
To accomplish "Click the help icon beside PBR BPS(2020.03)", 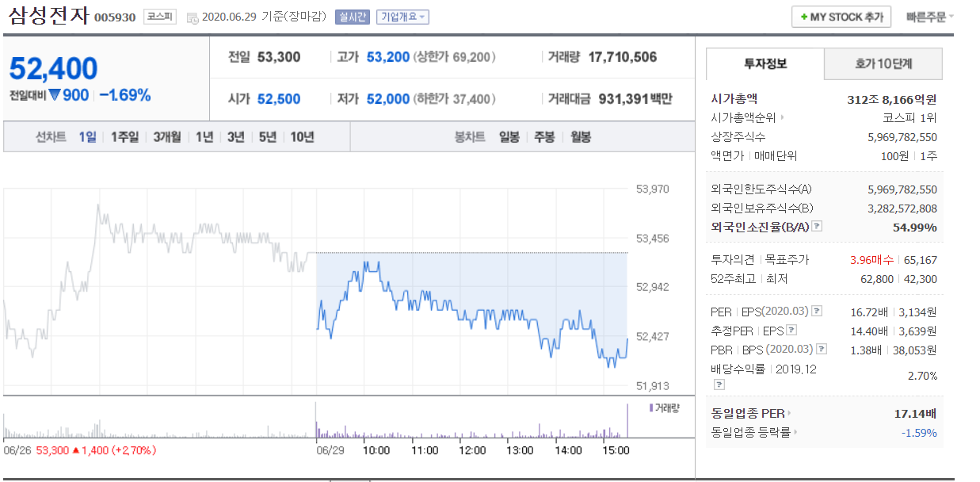I will 822,350.
